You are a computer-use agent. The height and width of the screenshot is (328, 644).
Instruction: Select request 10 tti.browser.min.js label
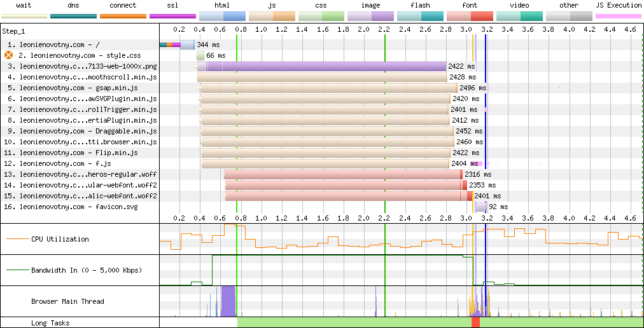coord(80,142)
